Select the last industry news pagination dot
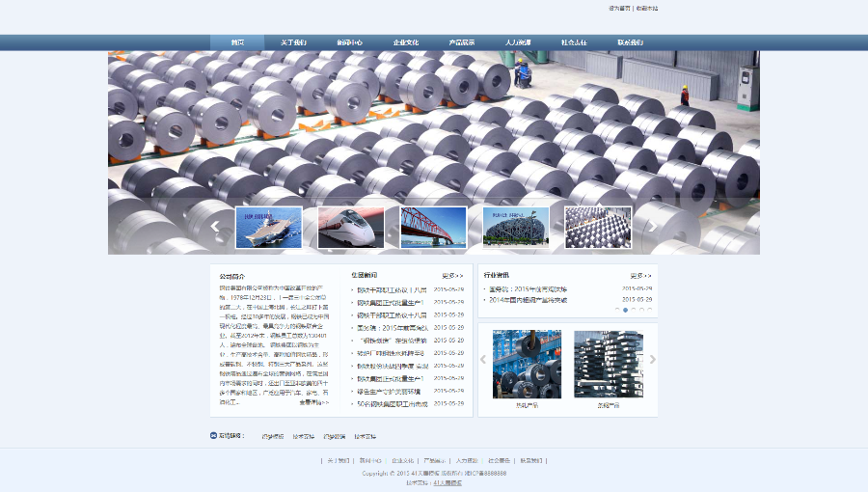Screen dimensions: 868x492 tap(650, 310)
